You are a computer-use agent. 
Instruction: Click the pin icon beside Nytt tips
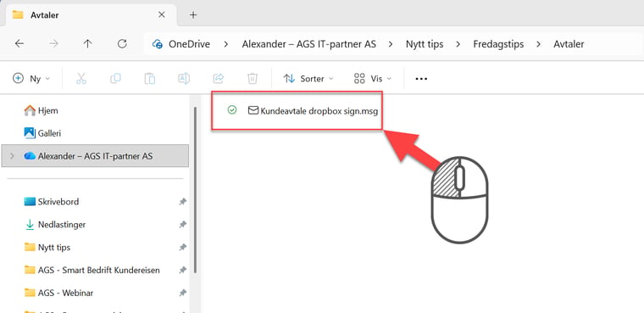[182, 247]
